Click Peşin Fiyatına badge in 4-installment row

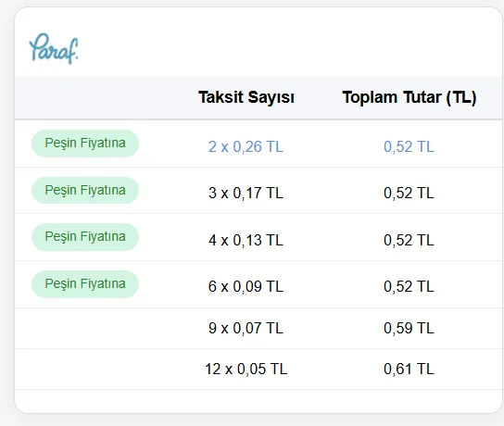[85, 237]
